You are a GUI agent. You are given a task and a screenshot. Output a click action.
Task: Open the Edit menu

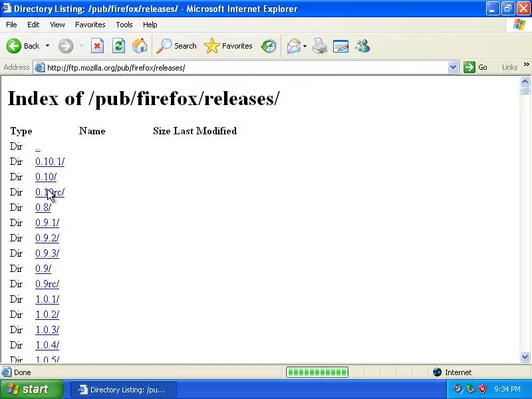point(33,25)
